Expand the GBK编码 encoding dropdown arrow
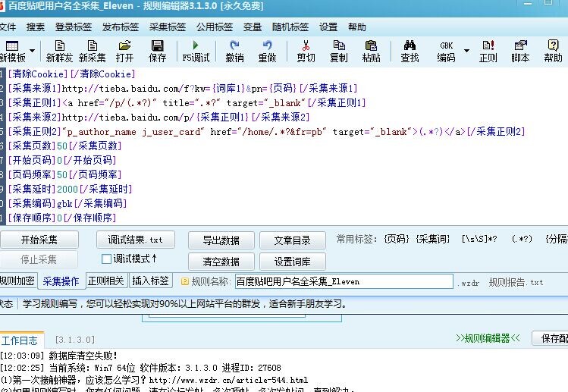 pyautogui.click(x=466, y=52)
